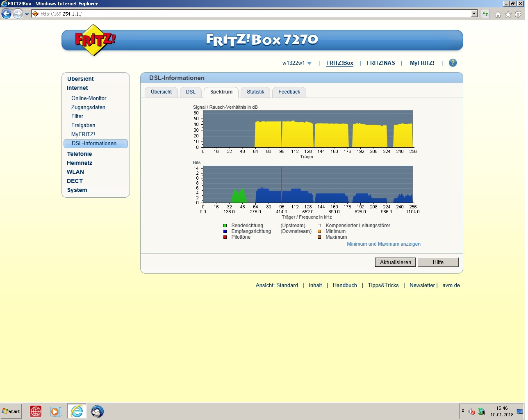
Task: Open the Tipps&Tricks footer link
Action: pyautogui.click(x=383, y=285)
